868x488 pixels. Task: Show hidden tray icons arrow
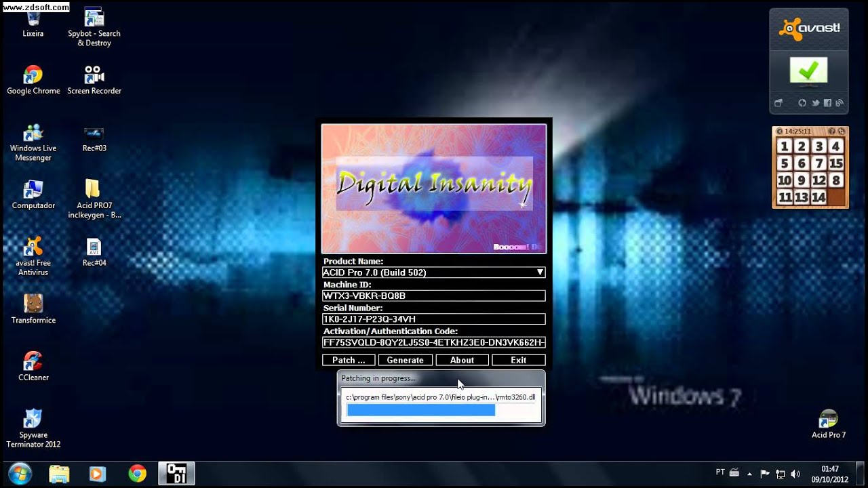click(750, 474)
